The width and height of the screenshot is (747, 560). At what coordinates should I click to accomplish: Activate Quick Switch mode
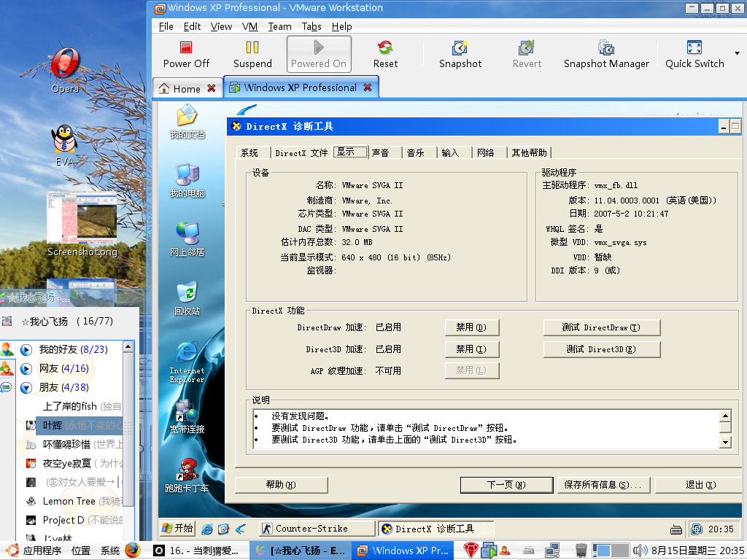(x=694, y=55)
